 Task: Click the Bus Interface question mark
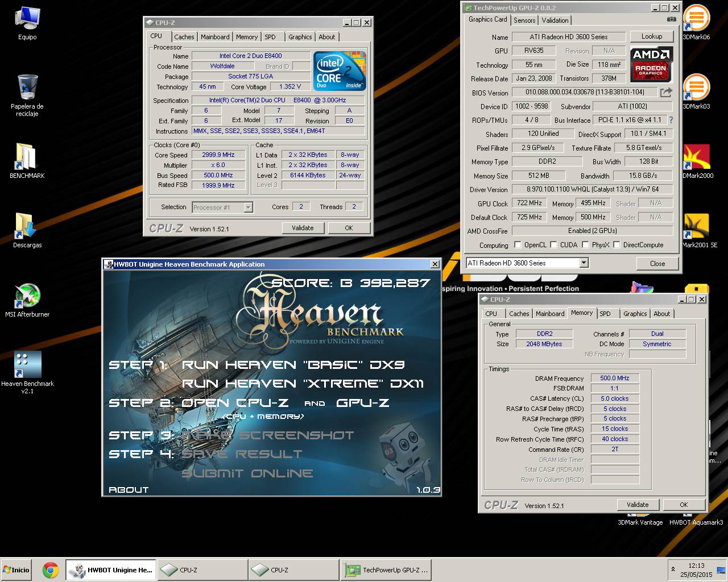671,120
